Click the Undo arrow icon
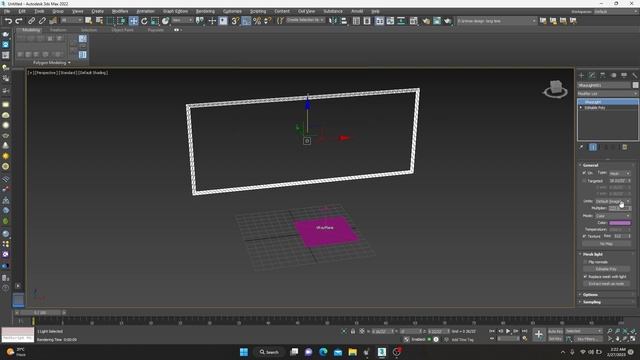 tap(8, 21)
